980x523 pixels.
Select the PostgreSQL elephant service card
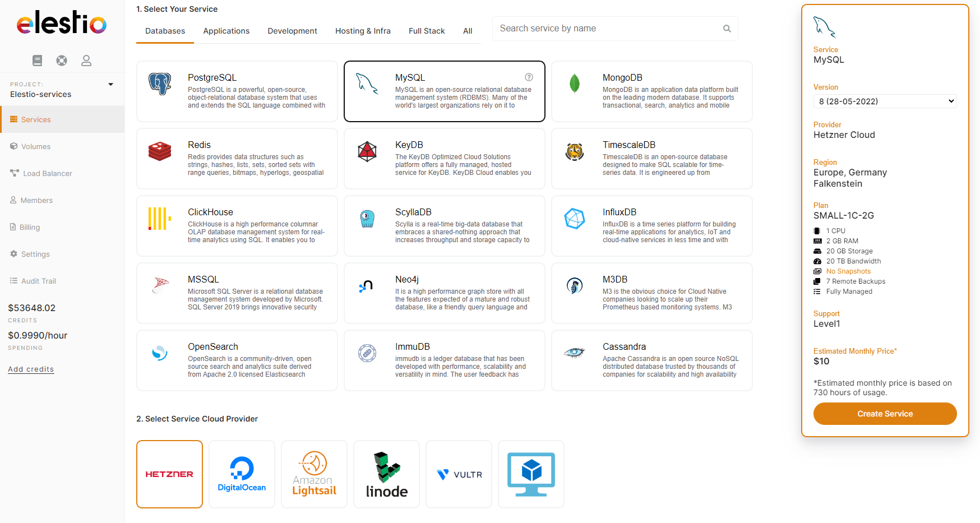(x=237, y=91)
